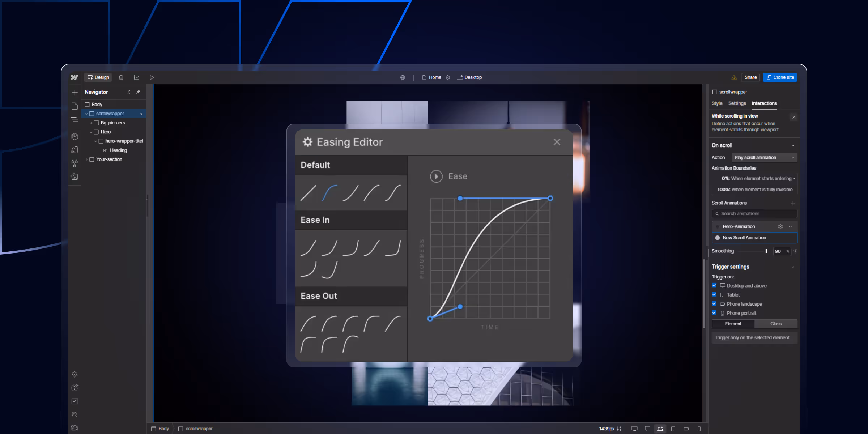The image size is (868, 434).
Task: Uncheck the Phone landscape trigger checkbox
Action: pyautogui.click(x=714, y=303)
